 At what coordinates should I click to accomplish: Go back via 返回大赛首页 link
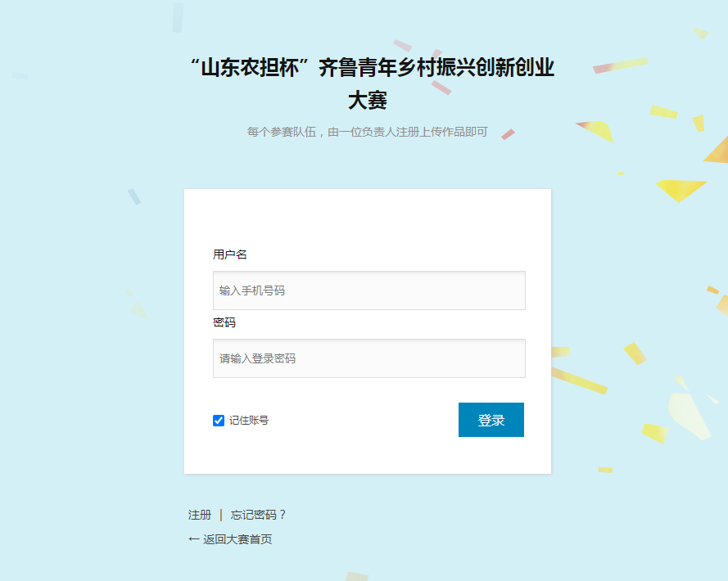pyautogui.click(x=237, y=539)
